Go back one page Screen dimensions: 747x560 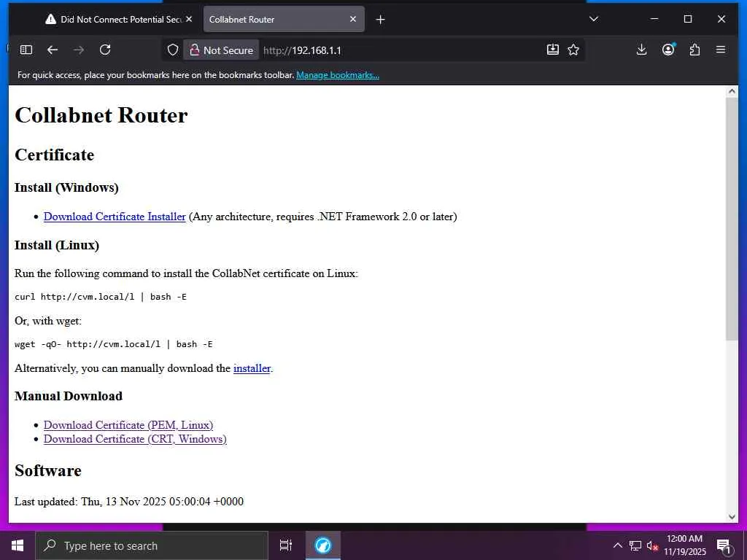pyautogui.click(x=53, y=50)
